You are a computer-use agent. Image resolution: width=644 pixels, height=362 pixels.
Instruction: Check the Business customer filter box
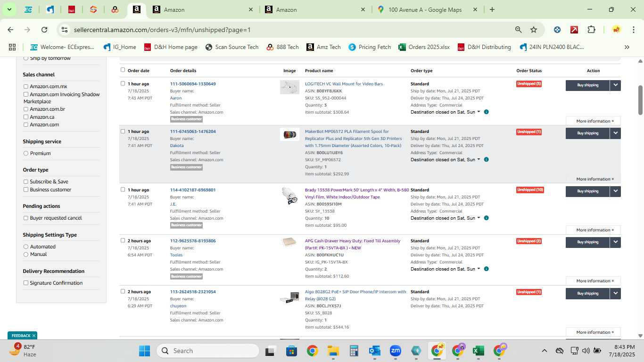point(26,189)
